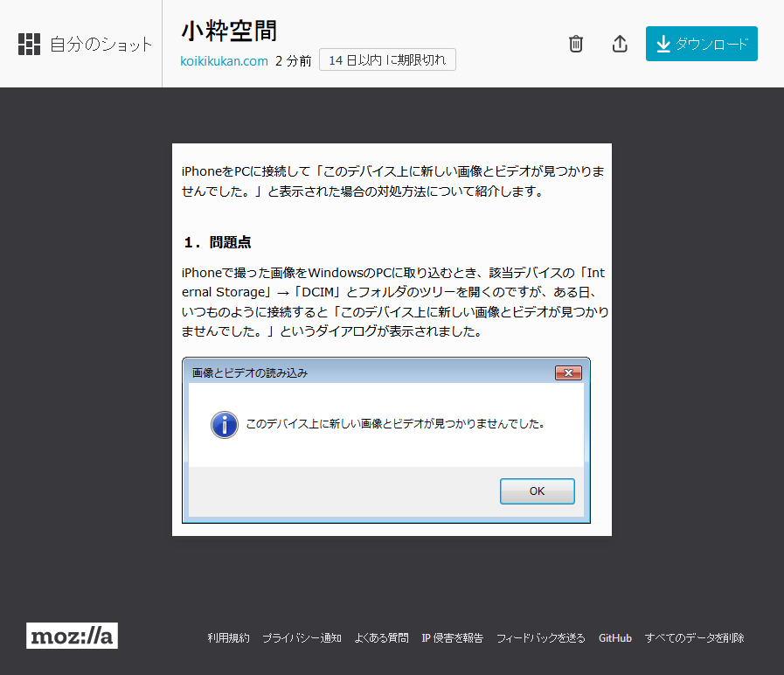This screenshot has width=784, height=675.
Task: Click the trash delete shot icon
Action: click(x=575, y=44)
